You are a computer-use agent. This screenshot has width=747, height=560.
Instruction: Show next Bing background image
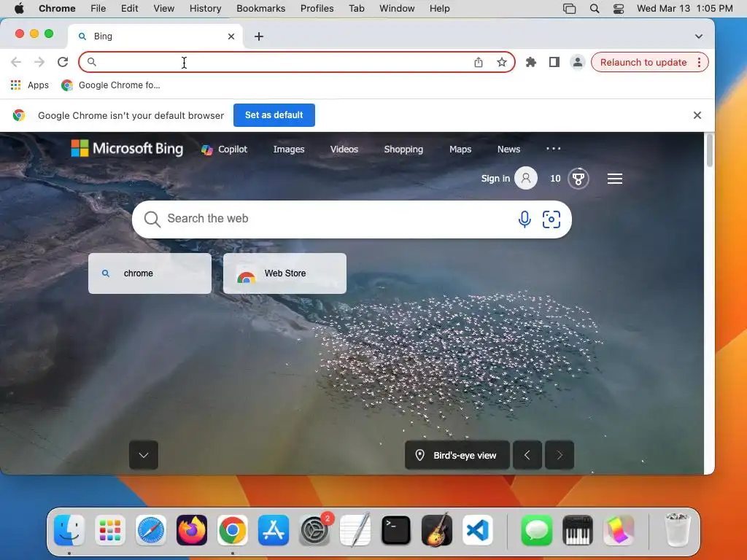click(560, 455)
